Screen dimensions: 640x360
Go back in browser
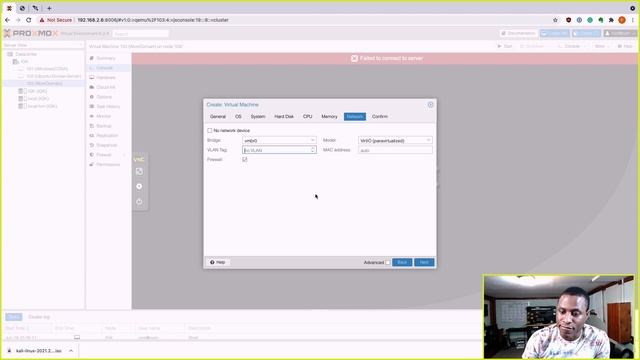[x=7, y=20]
